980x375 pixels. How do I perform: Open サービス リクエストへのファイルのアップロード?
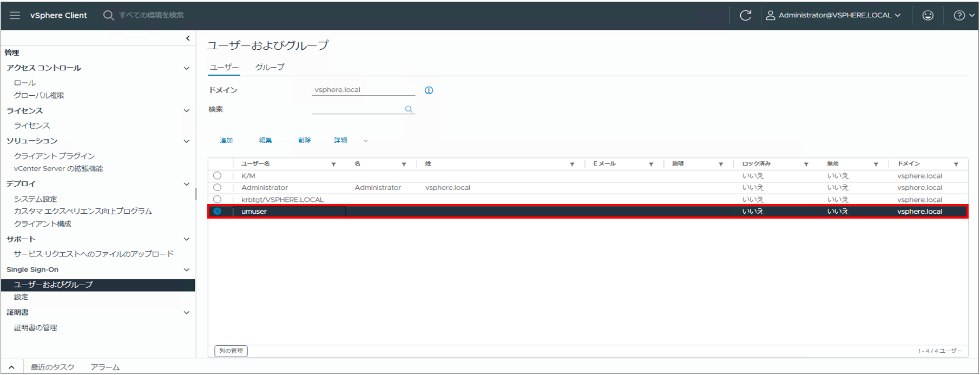point(94,254)
